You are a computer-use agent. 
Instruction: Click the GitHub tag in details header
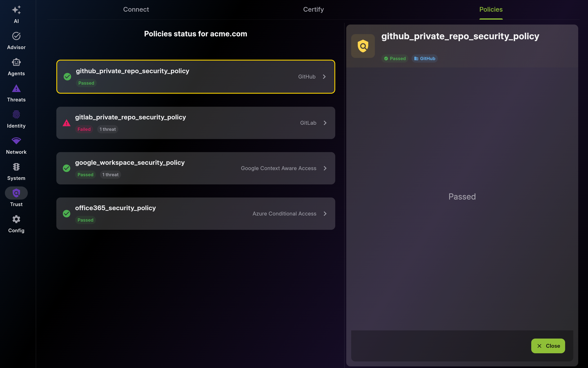coord(424,58)
